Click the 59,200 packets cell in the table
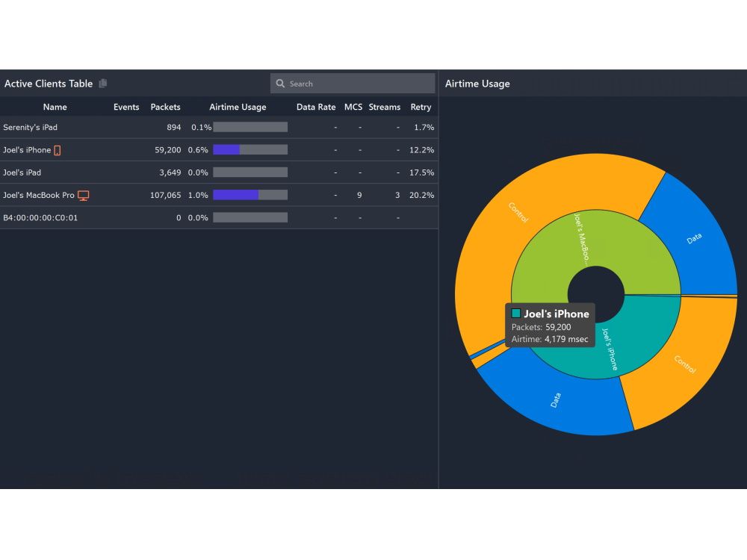 [167, 150]
